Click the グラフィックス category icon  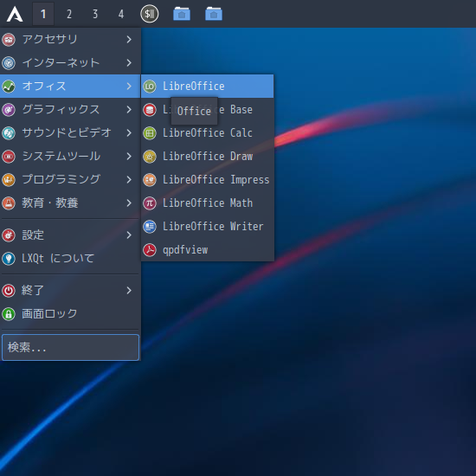point(9,110)
